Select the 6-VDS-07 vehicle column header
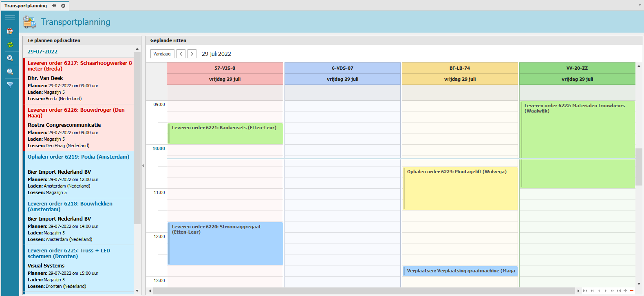 pos(342,68)
